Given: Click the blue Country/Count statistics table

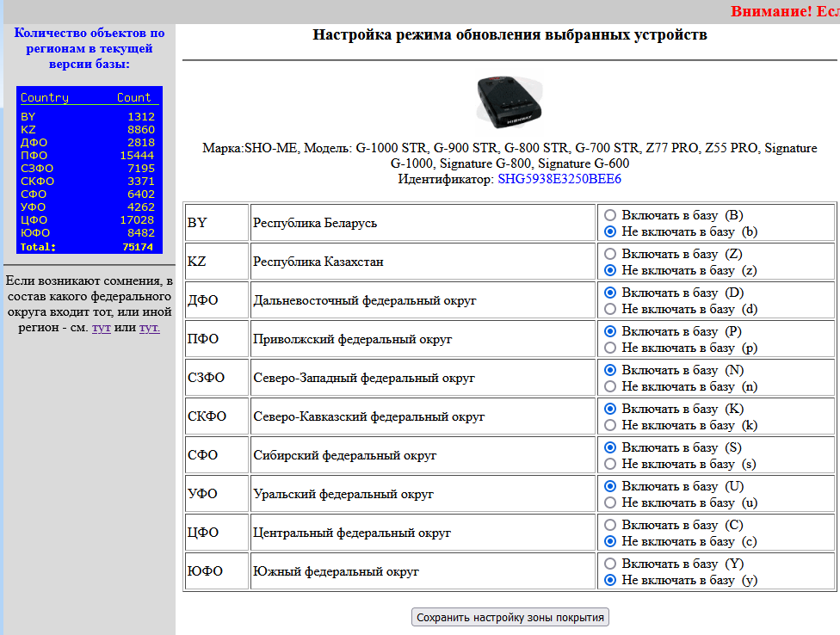Looking at the screenshot, I should [x=89, y=170].
